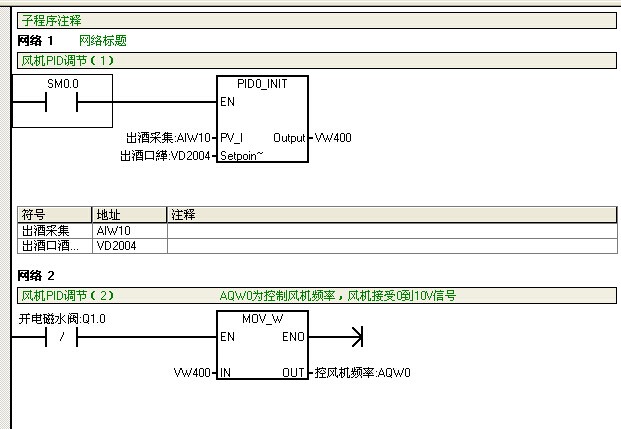Select the 符号 column header
Screen dimensions: 621x429
pos(55,215)
